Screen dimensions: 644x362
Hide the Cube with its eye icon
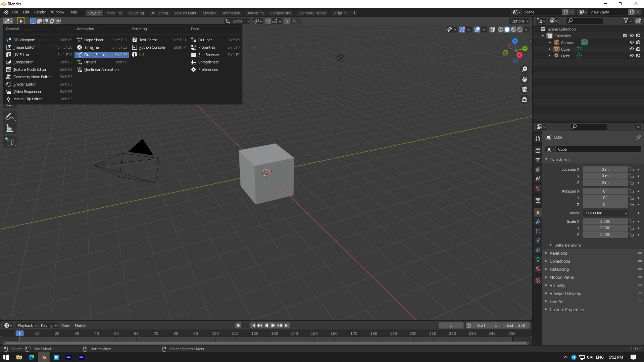click(631, 49)
